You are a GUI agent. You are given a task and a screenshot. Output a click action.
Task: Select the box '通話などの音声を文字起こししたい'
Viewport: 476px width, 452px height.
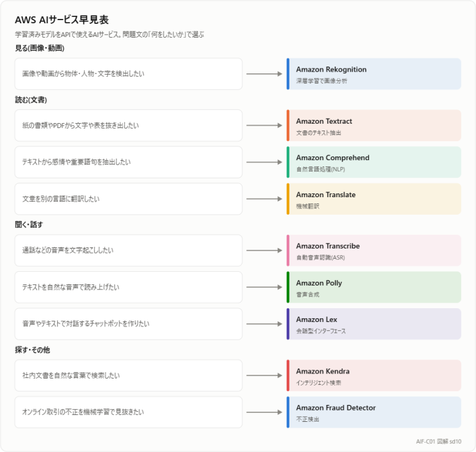[128, 250]
